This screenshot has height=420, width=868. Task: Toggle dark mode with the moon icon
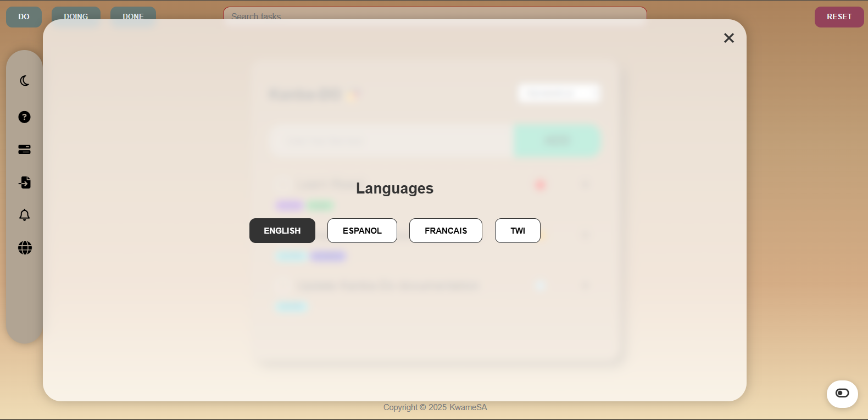(25, 81)
